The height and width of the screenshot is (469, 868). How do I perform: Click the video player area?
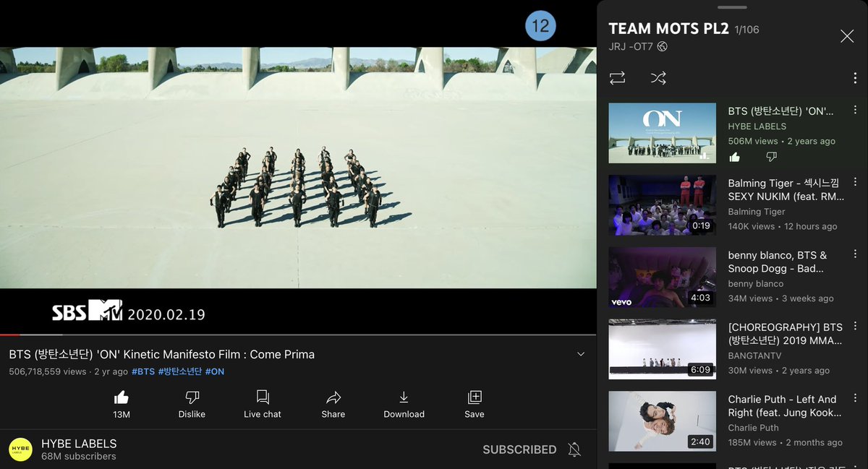(298, 168)
